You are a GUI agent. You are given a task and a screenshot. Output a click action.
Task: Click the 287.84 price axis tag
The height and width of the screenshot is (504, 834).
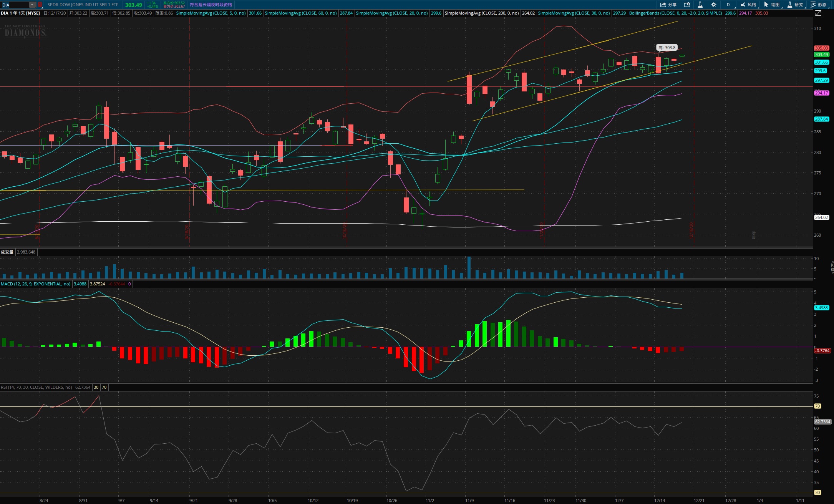821,119
